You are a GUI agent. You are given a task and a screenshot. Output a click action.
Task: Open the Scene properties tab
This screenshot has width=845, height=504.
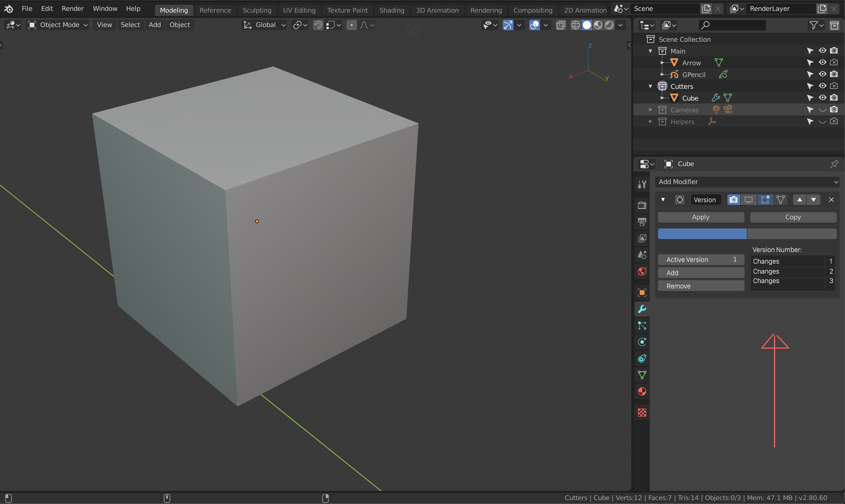642,255
